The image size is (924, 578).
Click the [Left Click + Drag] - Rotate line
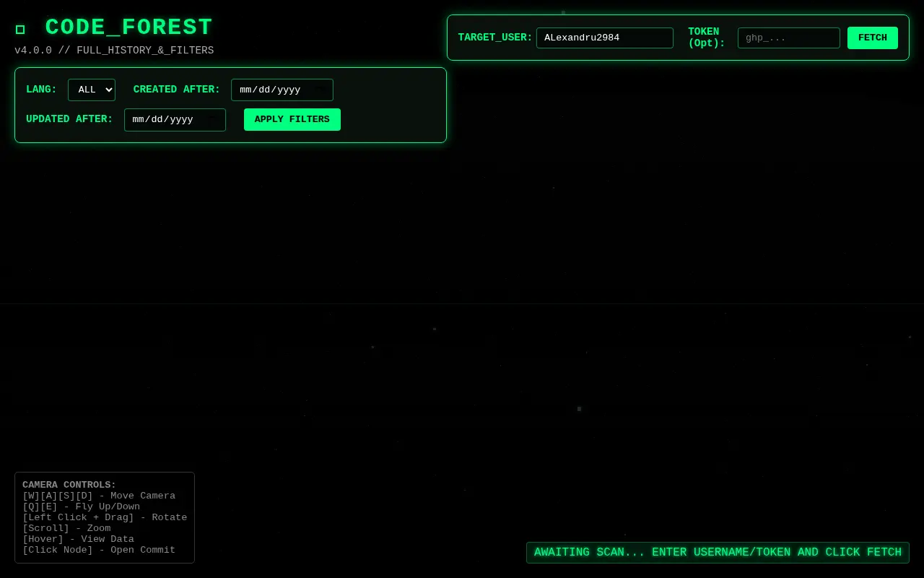coord(105,517)
